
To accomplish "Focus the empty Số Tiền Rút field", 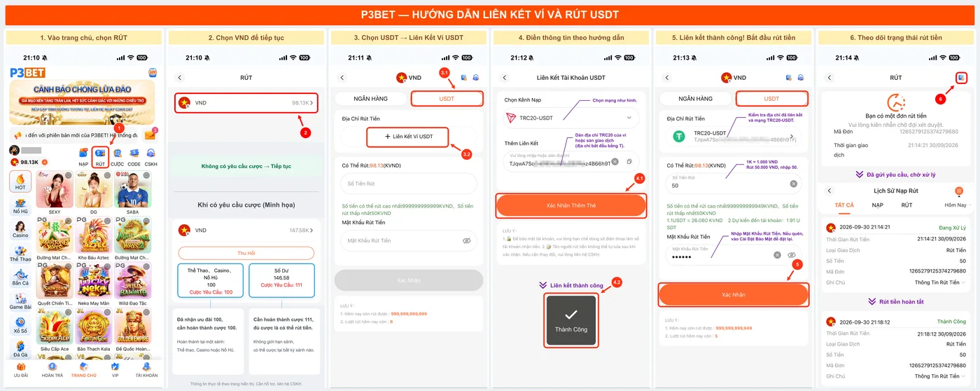I will (408, 184).
